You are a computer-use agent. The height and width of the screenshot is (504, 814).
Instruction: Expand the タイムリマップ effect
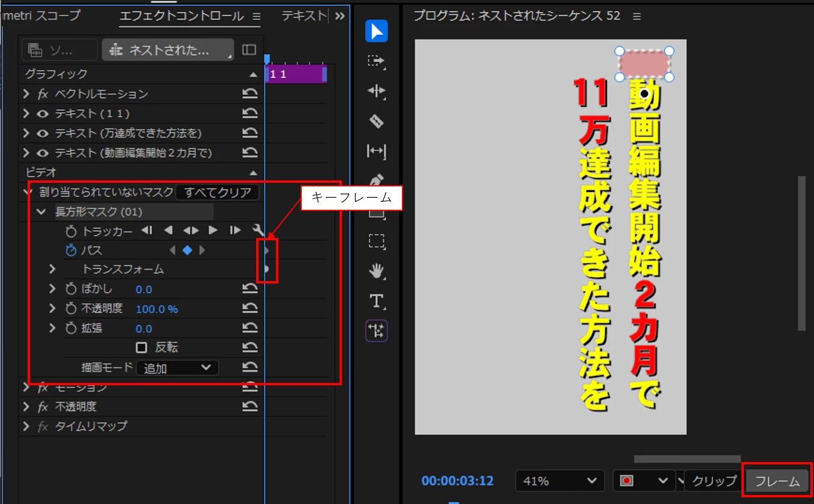point(26,427)
